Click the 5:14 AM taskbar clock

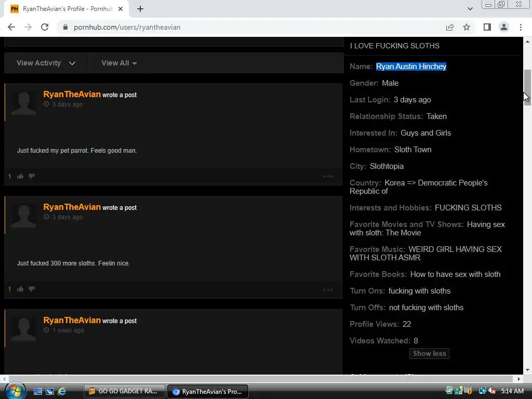pyautogui.click(x=512, y=391)
